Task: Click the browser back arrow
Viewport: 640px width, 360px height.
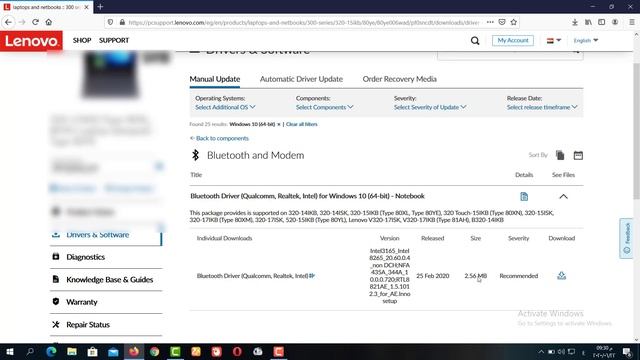Action: coord(9,22)
